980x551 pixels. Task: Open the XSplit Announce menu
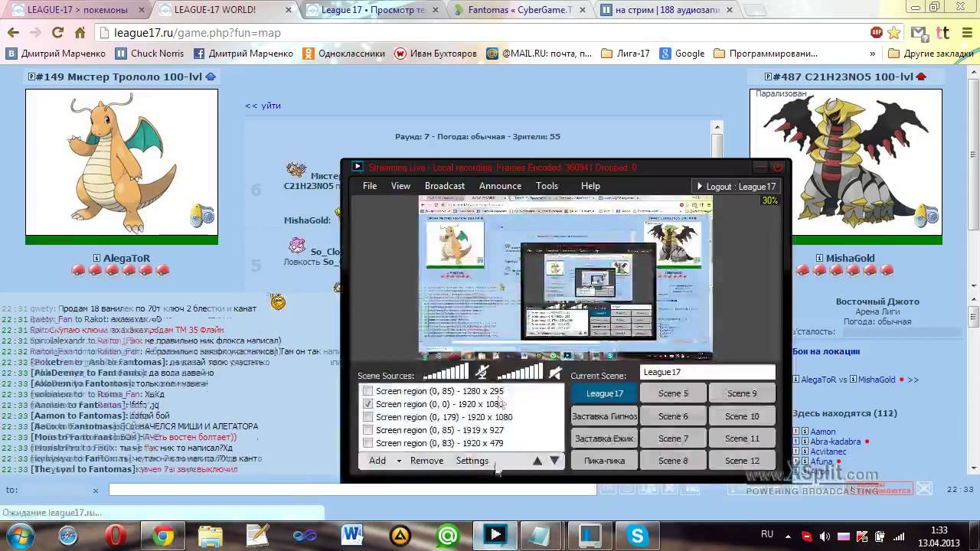(x=500, y=186)
